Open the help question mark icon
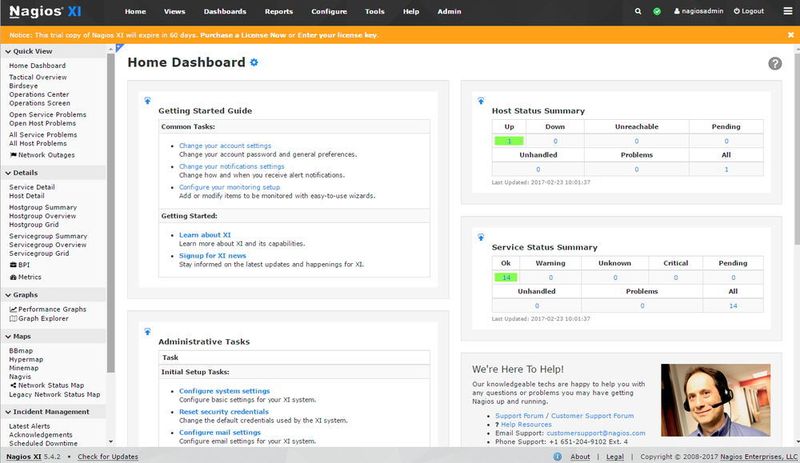 [x=775, y=63]
